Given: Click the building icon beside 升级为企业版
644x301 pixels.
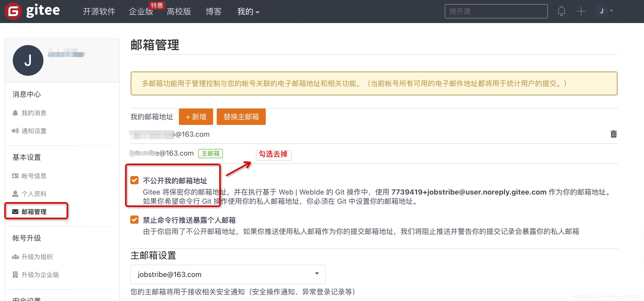Looking at the screenshot, I should point(15,275).
